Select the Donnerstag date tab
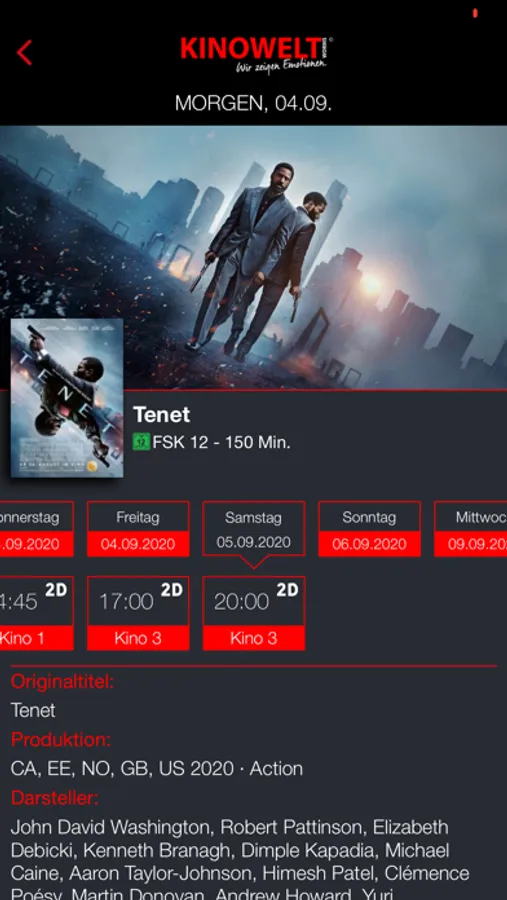The width and height of the screenshot is (507, 900). click(x=37, y=529)
